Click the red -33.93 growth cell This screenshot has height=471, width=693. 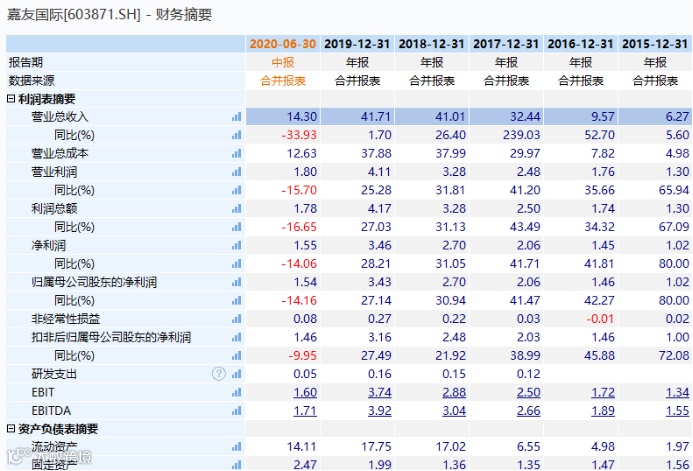point(283,135)
